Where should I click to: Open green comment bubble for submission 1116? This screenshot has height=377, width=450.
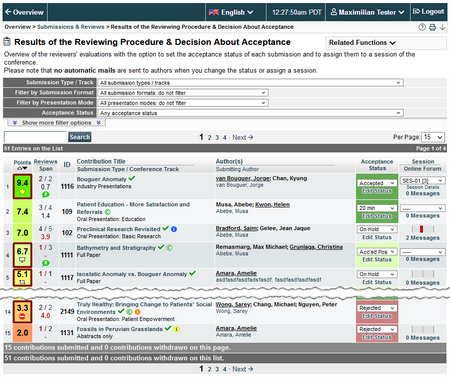[45, 194]
